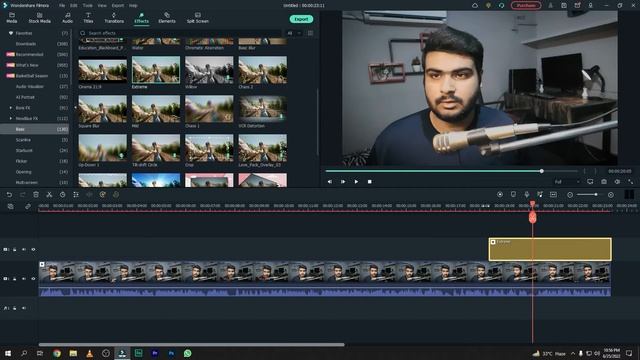The image size is (640, 360).
Task: Add a marker with the marker icon
Action: pyautogui.click(x=513, y=195)
